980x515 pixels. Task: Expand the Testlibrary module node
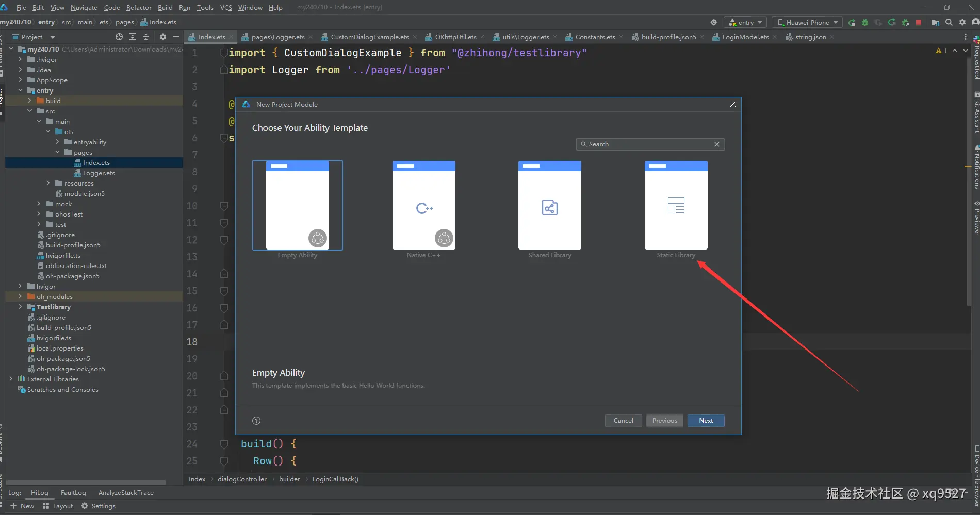(21, 307)
